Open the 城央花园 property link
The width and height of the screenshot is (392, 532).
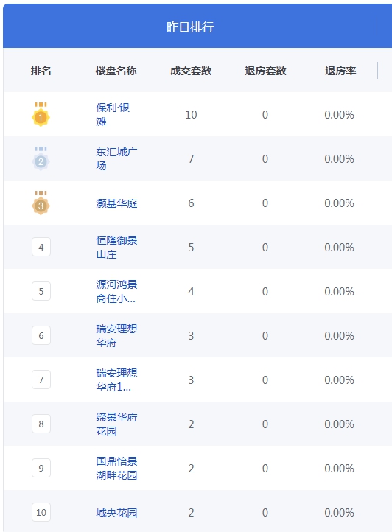point(116,513)
